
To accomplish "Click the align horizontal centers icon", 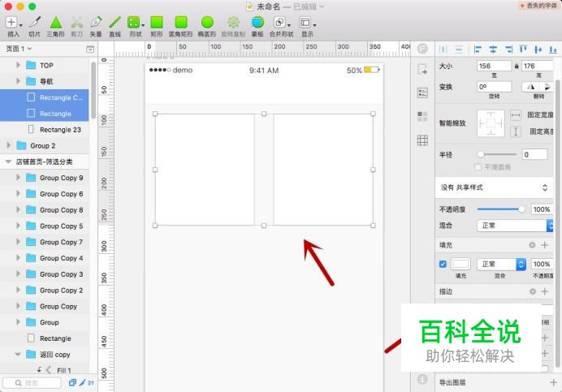I will click(x=493, y=49).
